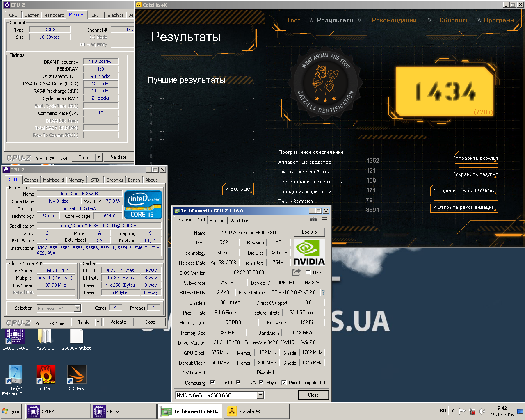Take GPU-Z screenshot with camera icon
525x420 pixels.
(313, 220)
